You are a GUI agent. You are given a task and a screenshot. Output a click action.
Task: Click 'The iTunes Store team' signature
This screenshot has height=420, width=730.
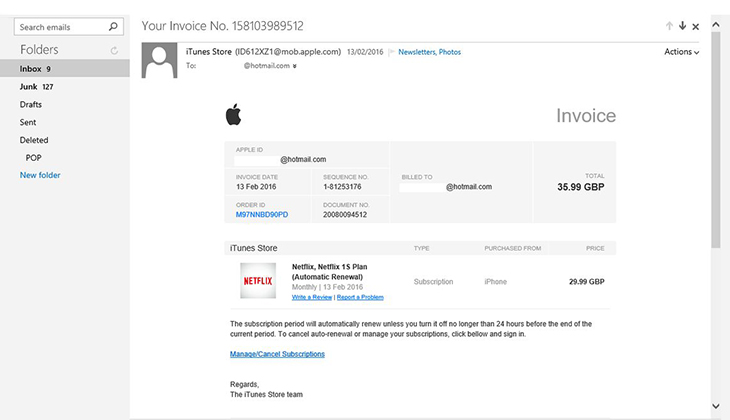[x=266, y=394]
